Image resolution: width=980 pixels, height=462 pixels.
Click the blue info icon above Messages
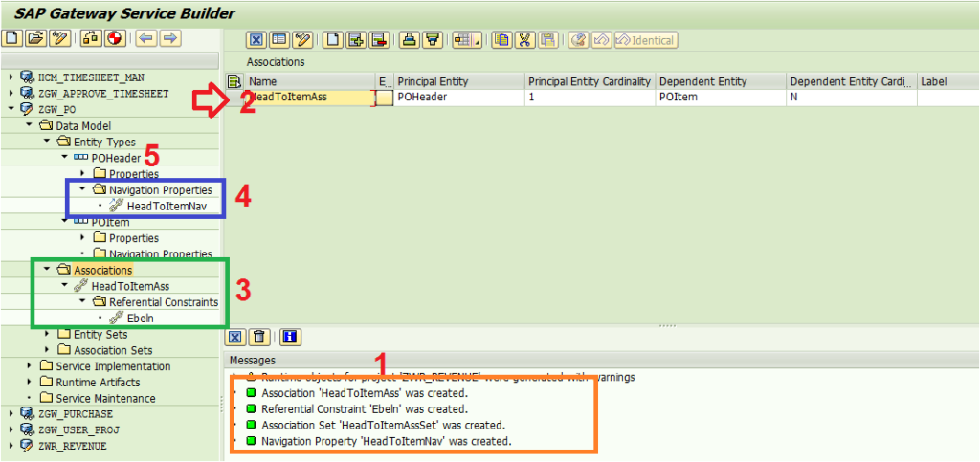pyautogui.click(x=289, y=338)
